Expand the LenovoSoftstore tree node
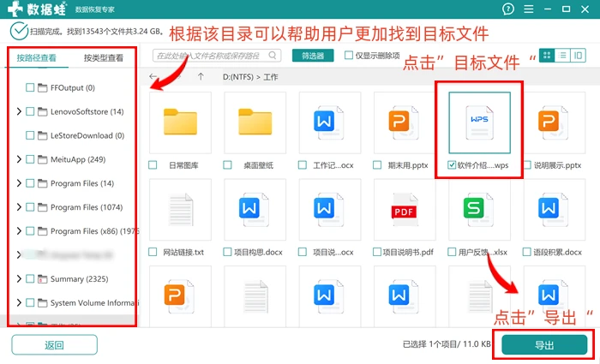The height and width of the screenshot is (364, 600). tap(19, 111)
